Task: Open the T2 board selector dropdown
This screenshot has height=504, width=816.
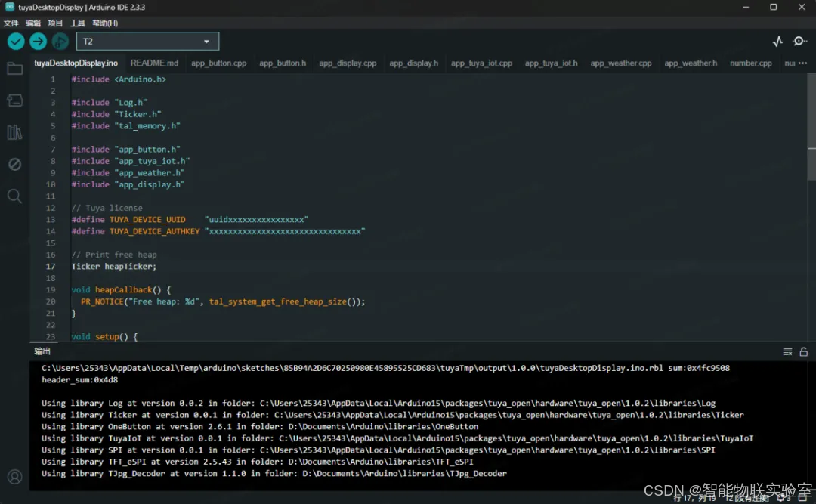Action: pos(147,41)
